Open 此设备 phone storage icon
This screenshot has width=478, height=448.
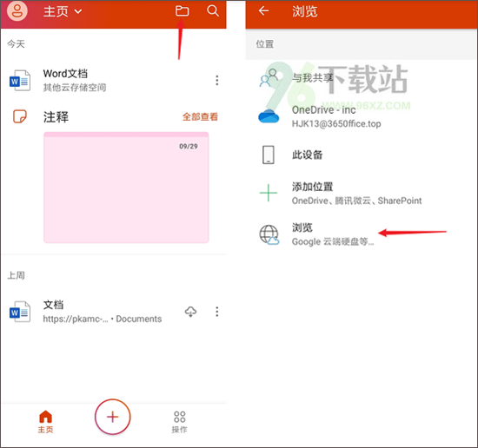tap(269, 155)
